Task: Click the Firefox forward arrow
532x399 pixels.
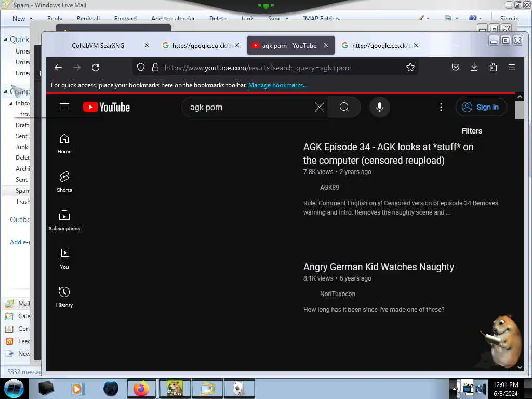Action: tap(77, 68)
